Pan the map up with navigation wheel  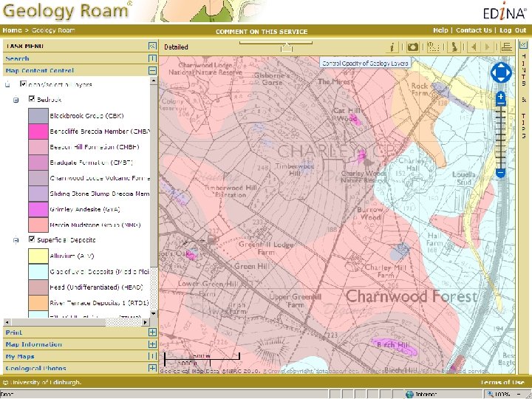click(x=501, y=66)
